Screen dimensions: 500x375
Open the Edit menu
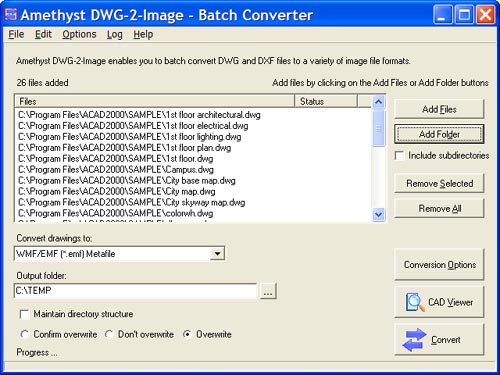(43, 34)
